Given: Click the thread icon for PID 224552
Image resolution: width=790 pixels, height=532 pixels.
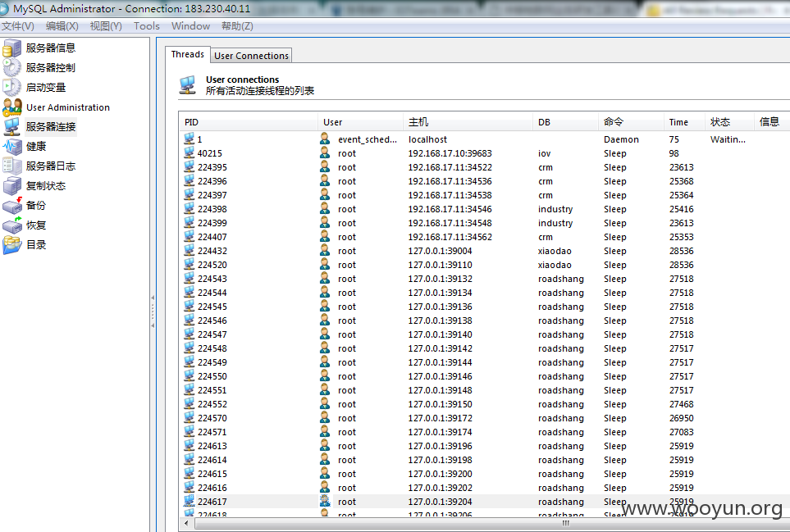Looking at the screenshot, I should 189,403.
